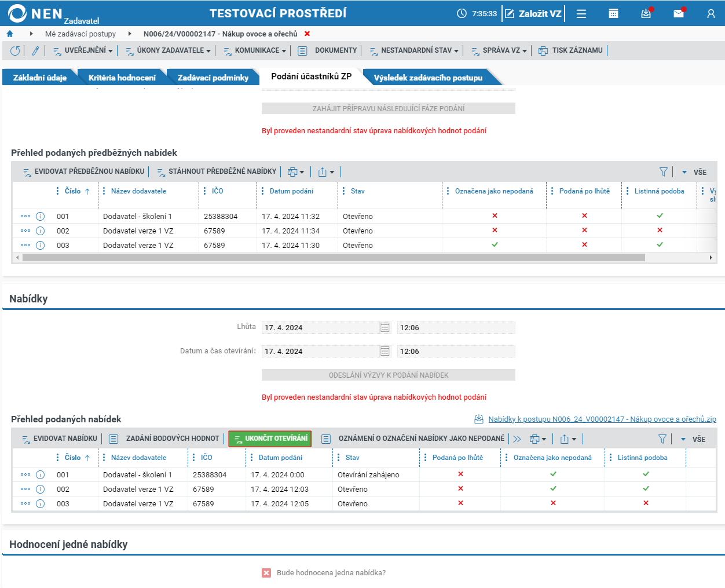The height and width of the screenshot is (588, 725).
Task: Click the horizontal scrollbar of preliminary offers table
Action: (334, 258)
